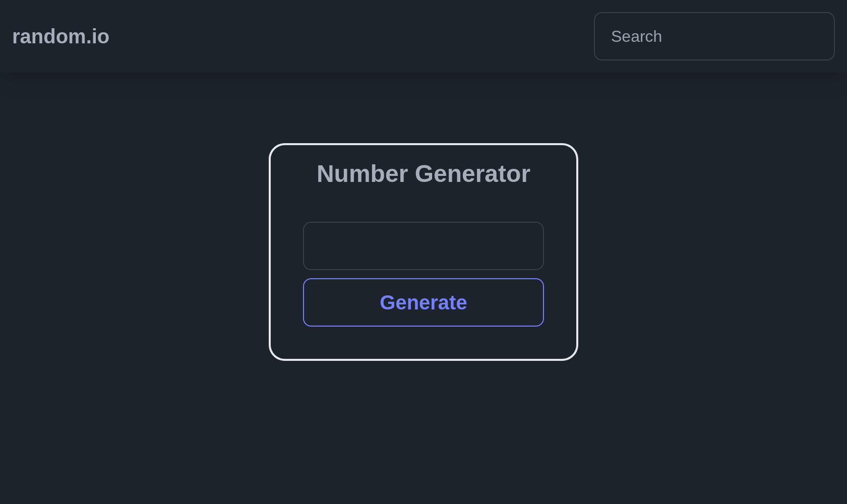Click the site name random.io
This screenshot has width=847, height=504.
(x=60, y=36)
